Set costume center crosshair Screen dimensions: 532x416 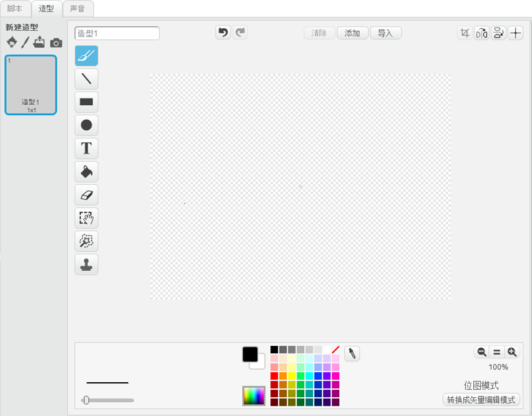[515, 33]
